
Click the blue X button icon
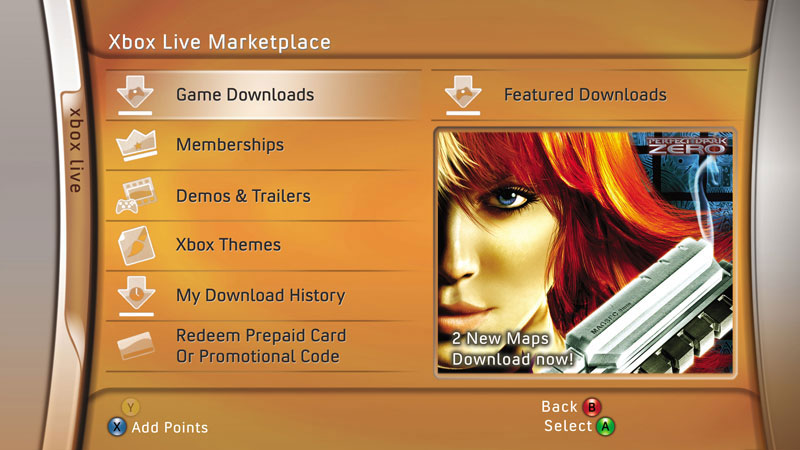coord(117,427)
